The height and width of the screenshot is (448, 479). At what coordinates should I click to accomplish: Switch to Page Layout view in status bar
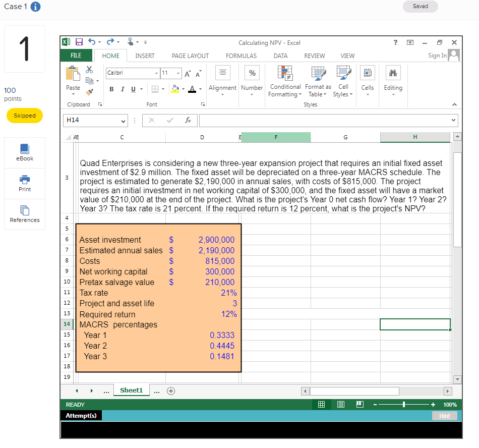341,404
